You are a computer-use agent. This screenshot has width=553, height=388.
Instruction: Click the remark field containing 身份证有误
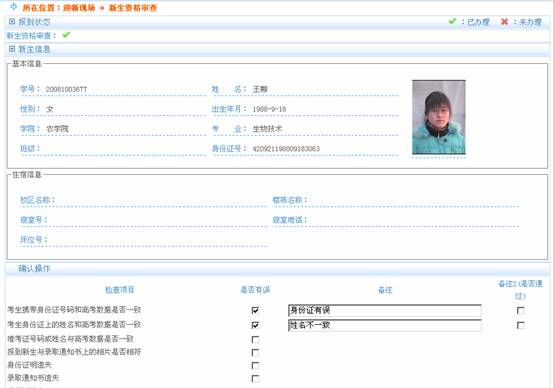385,310
